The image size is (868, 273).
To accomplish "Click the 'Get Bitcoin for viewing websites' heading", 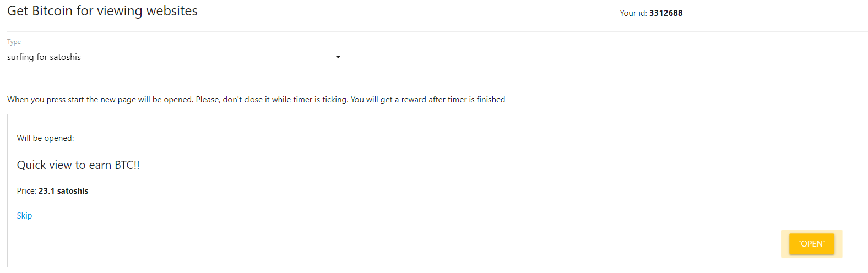I will tap(102, 11).
